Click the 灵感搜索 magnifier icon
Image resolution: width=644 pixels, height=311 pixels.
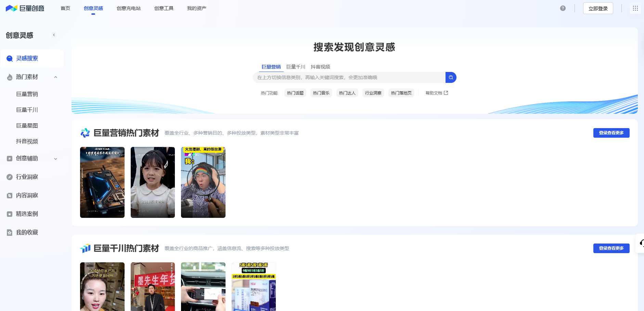(10, 59)
